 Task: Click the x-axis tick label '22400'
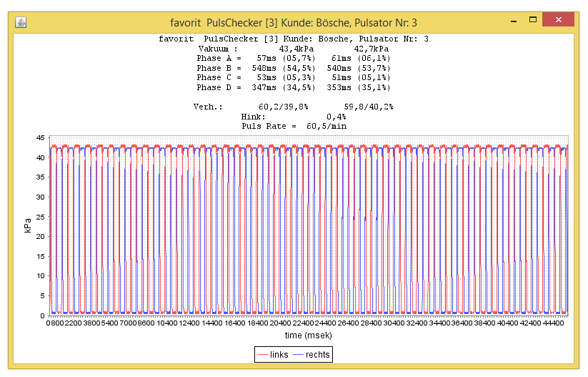[303, 323]
